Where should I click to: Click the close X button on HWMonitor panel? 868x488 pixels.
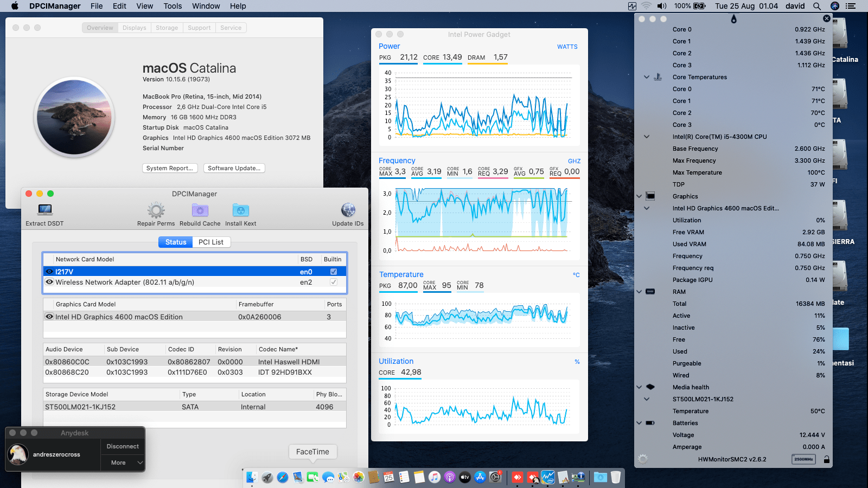[x=827, y=18]
